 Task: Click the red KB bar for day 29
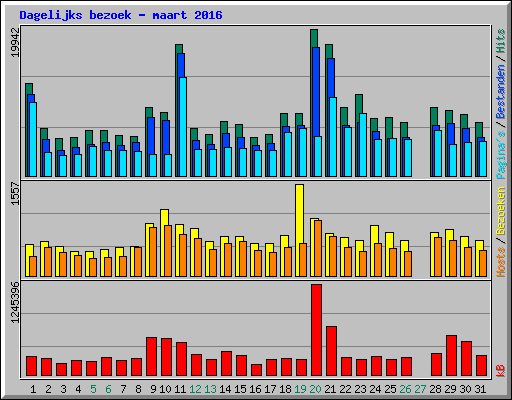[451, 356]
